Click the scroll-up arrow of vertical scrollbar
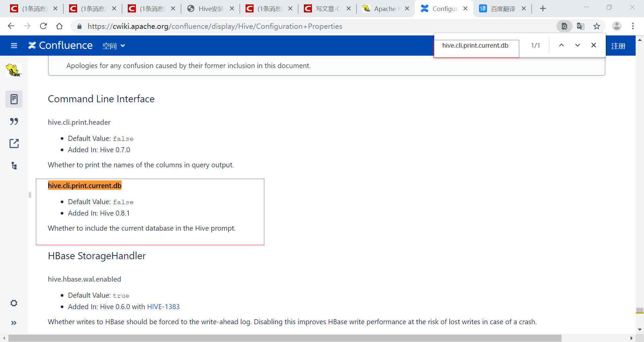The image size is (644, 342). pos(640,40)
